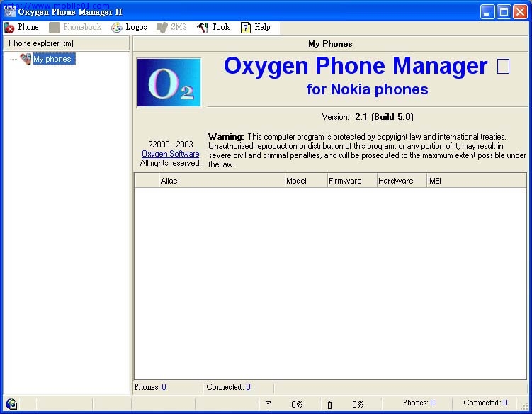
Task: Click the phone icon beside My phones
Action: pos(26,59)
